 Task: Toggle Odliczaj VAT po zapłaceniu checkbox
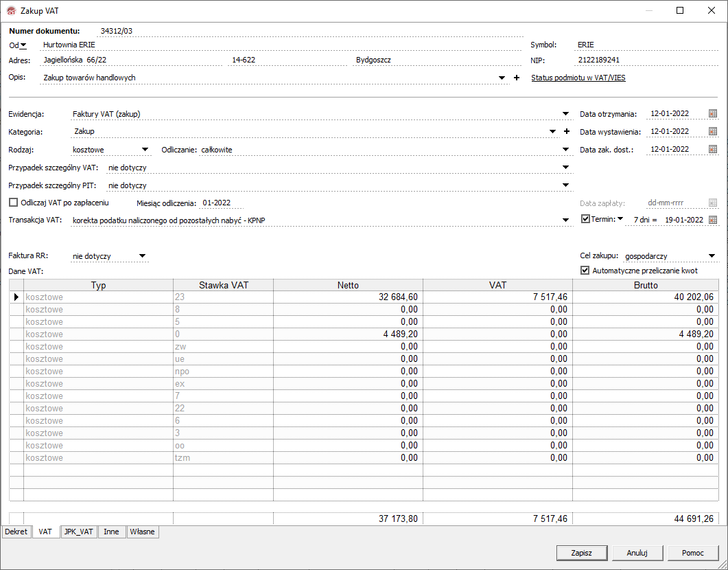point(14,203)
